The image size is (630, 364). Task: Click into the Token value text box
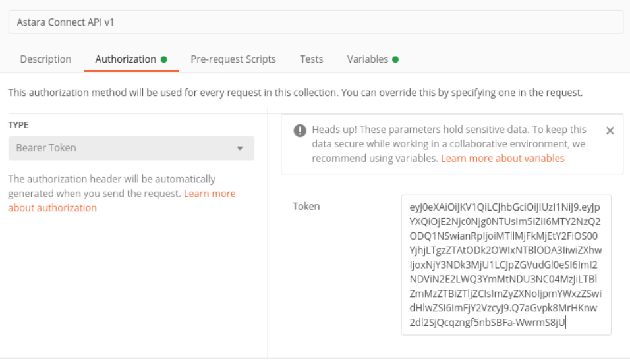coord(505,263)
